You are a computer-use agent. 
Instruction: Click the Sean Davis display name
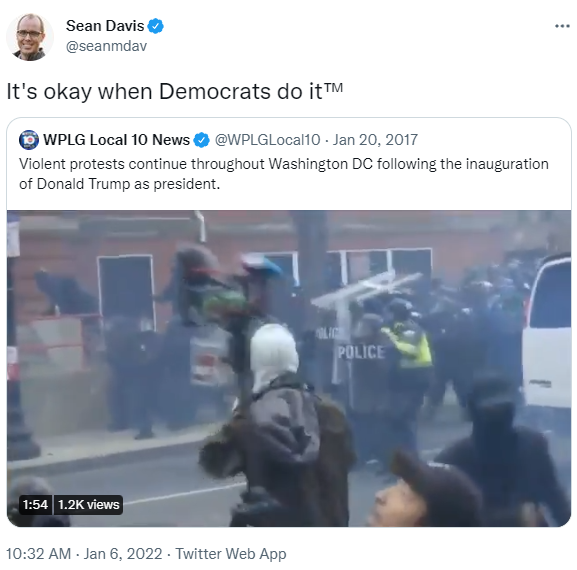105,26
